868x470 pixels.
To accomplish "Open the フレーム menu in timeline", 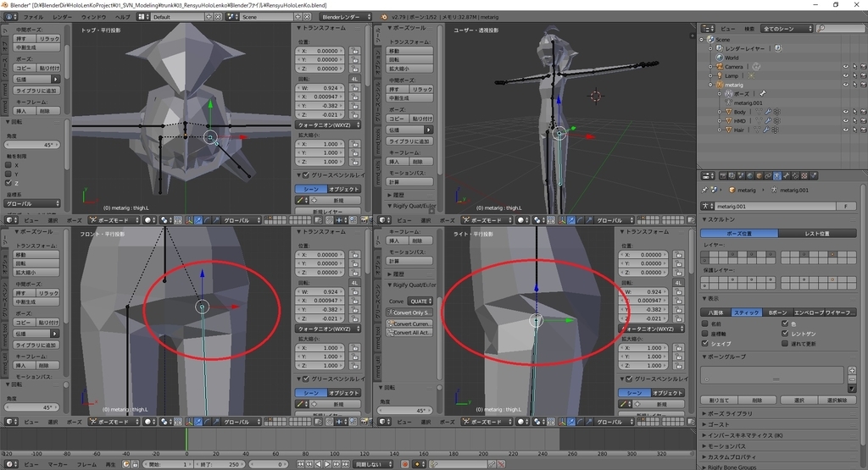I will [86, 464].
